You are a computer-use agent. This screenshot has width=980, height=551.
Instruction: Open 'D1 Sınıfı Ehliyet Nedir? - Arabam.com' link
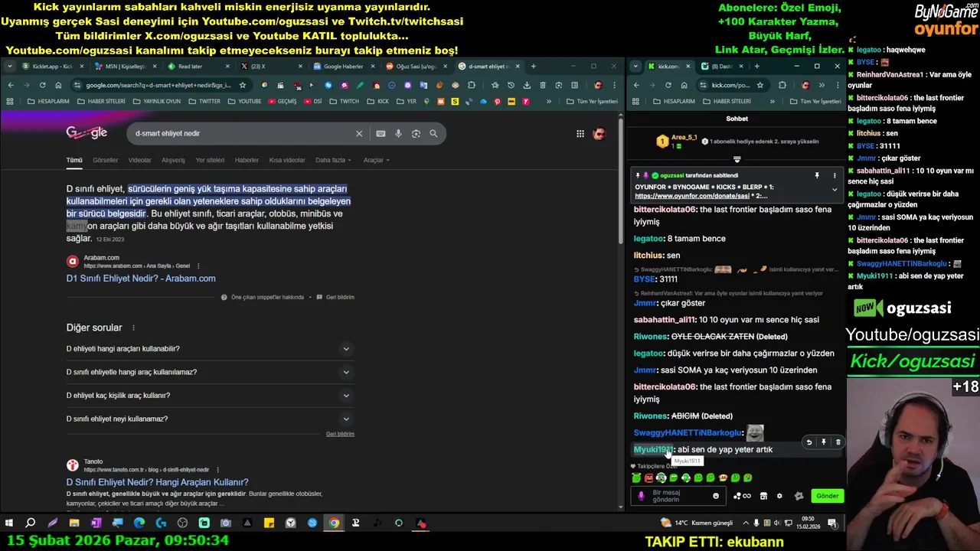(x=141, y=279)
